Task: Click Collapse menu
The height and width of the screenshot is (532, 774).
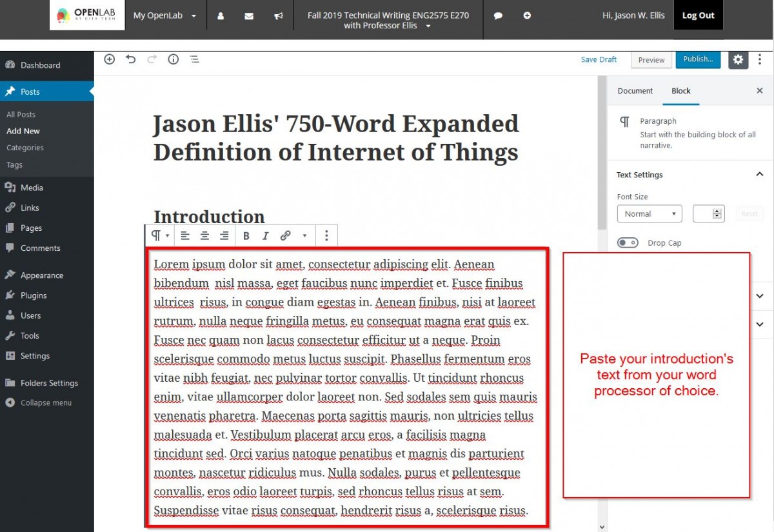Action: pos(47,402)
